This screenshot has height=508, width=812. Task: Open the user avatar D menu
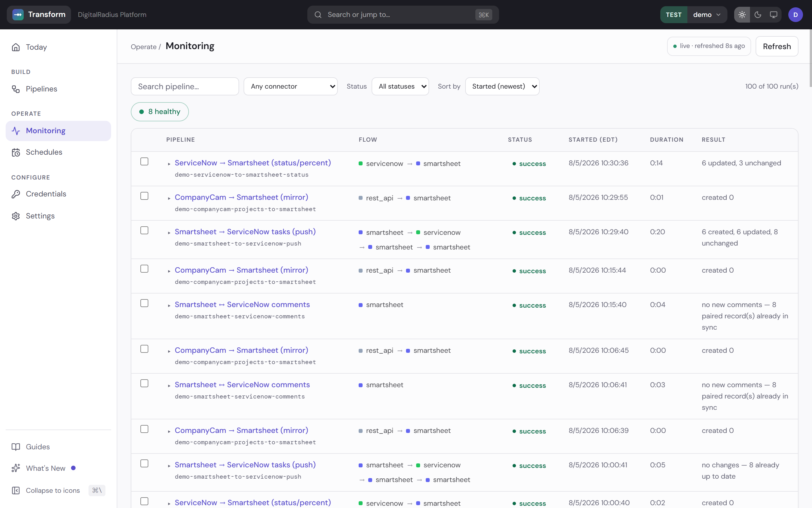click(795, 14)
